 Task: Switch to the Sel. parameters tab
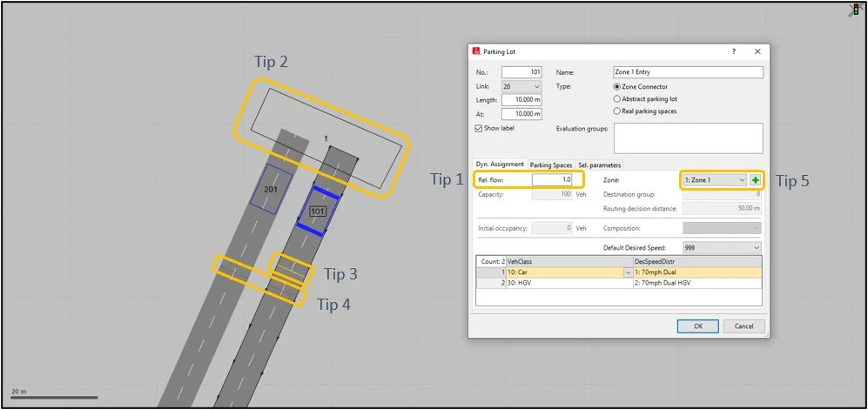coord(600,165)
